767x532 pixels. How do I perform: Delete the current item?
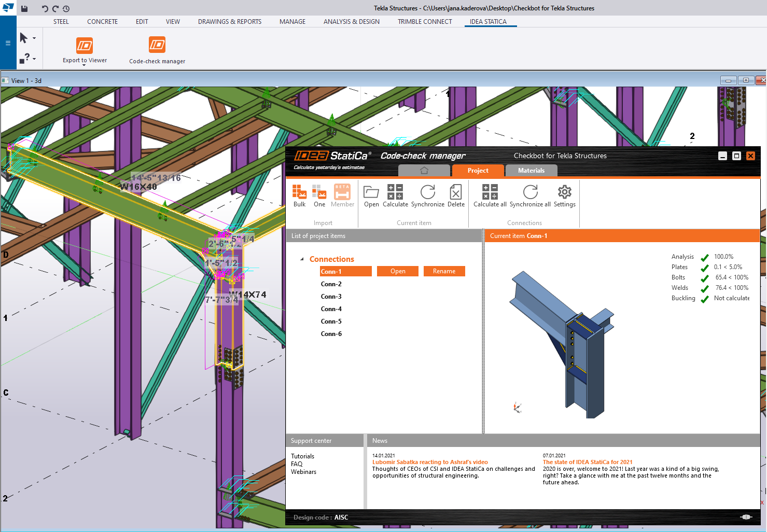coord(456,192)
